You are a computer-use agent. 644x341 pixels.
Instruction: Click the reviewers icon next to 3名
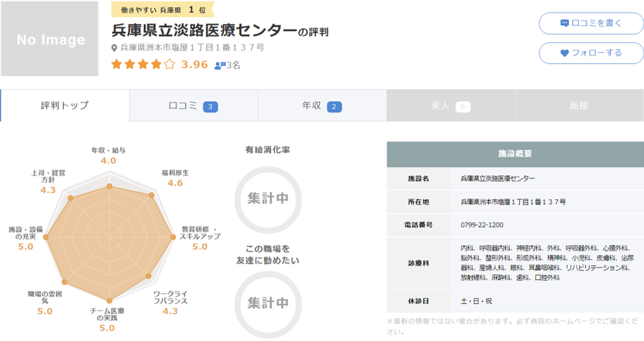220,65
